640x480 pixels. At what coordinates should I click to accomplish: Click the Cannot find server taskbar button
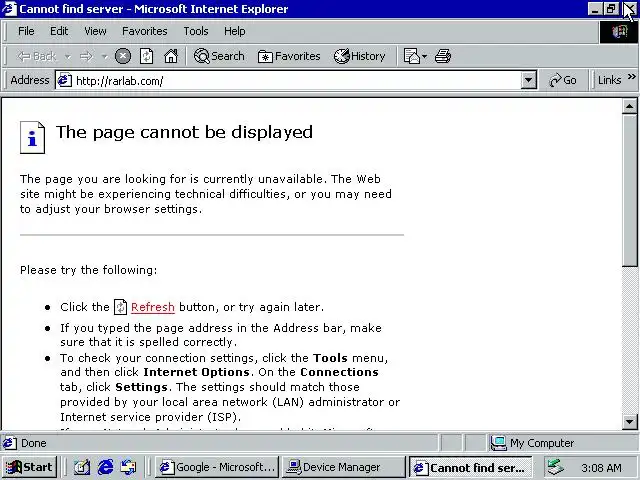[470, 467]
